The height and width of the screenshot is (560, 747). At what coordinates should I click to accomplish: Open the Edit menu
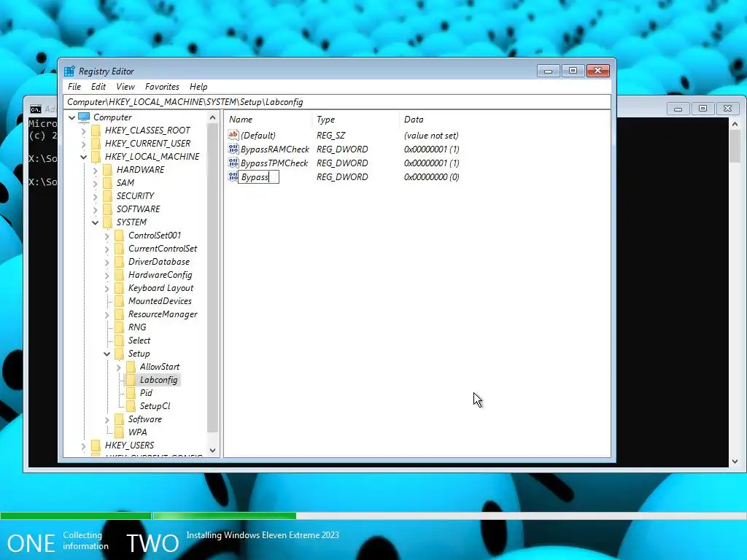point(98,87)
